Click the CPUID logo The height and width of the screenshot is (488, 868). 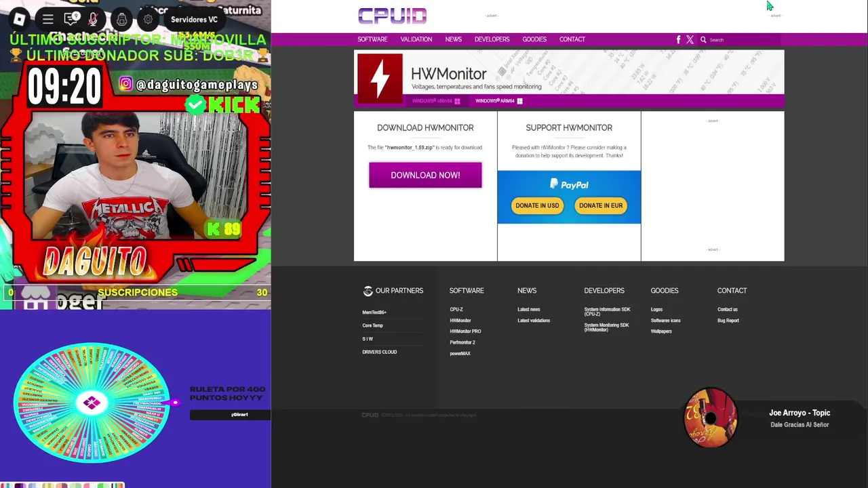point(392,16)
